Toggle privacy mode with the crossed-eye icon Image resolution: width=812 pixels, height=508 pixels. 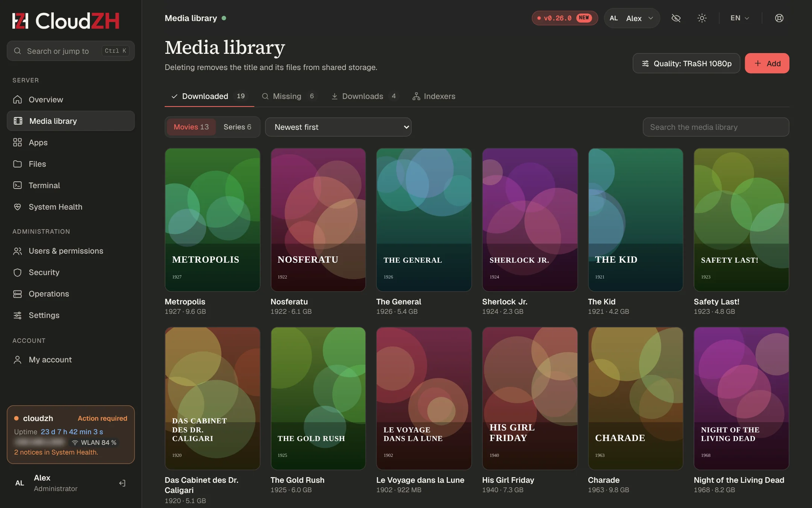[676, 18]
